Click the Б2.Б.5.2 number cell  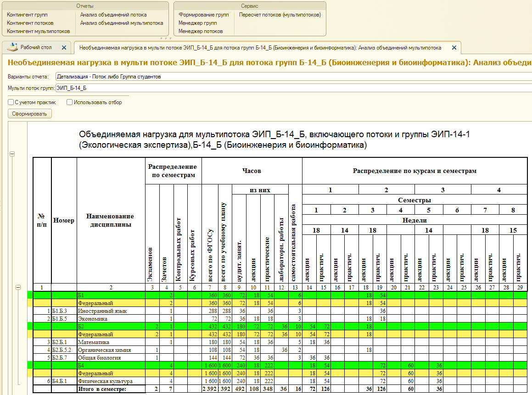coord(64,350)
